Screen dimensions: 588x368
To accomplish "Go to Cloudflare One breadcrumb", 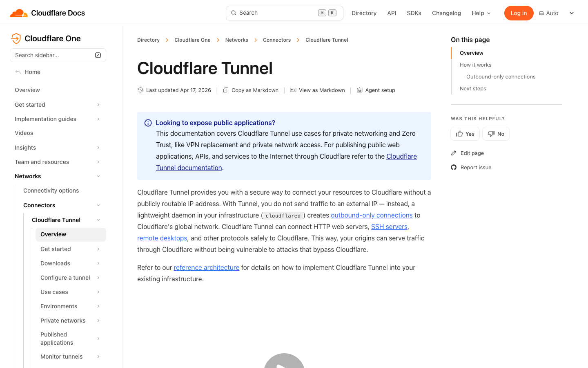I will [x=192, y=40].
